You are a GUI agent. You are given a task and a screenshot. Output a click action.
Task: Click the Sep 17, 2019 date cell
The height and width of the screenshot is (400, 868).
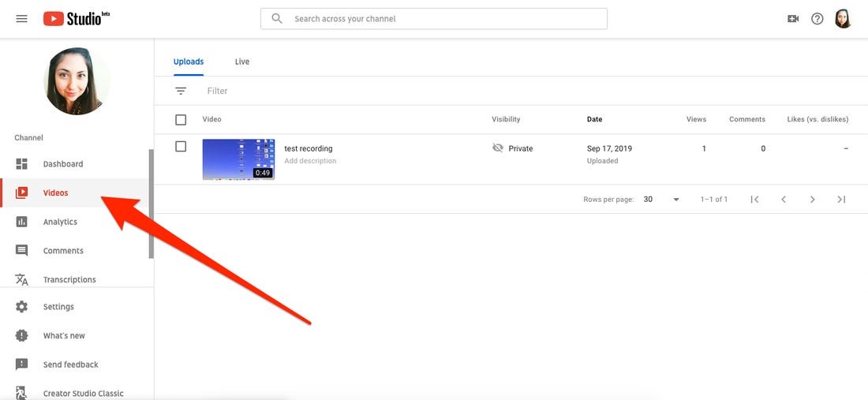(x=609, y=148)
